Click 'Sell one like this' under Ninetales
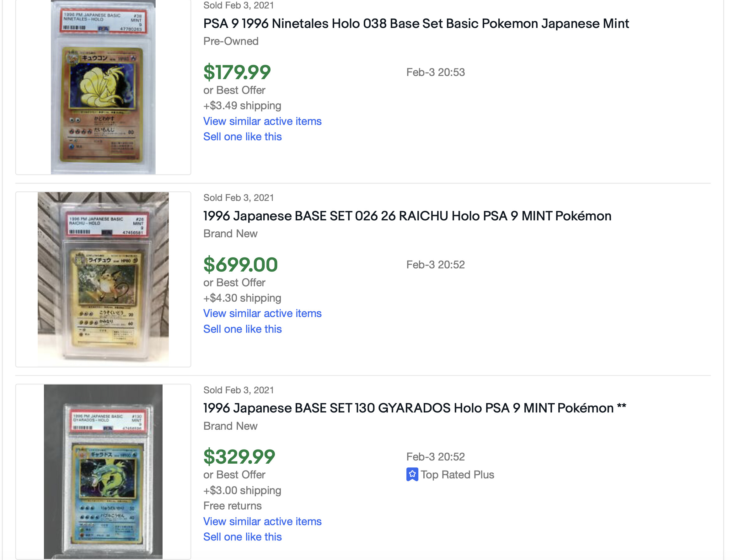The image size is (740, 560). pyautogui.click(x=242, y=137)
